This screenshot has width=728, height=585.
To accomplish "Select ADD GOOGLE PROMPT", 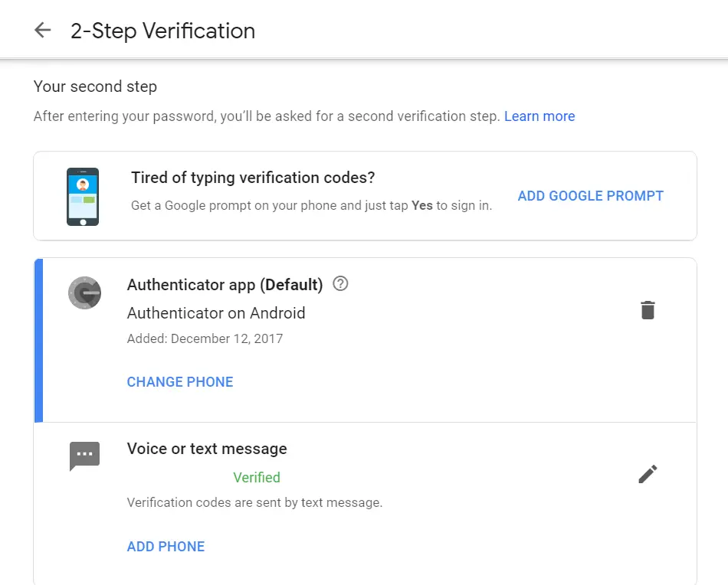I will 591,196.
